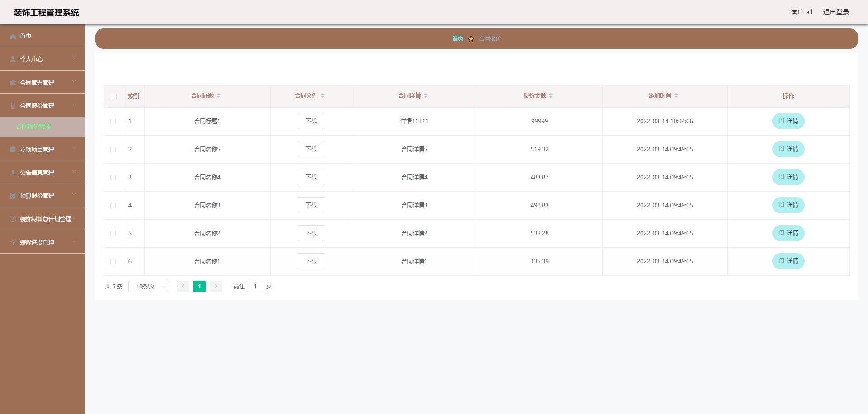Image resolution: width=868 pixels, height=414 pixels.
Task: Tick the checkbox for row 合同名称4
Action: coord(113,178)
